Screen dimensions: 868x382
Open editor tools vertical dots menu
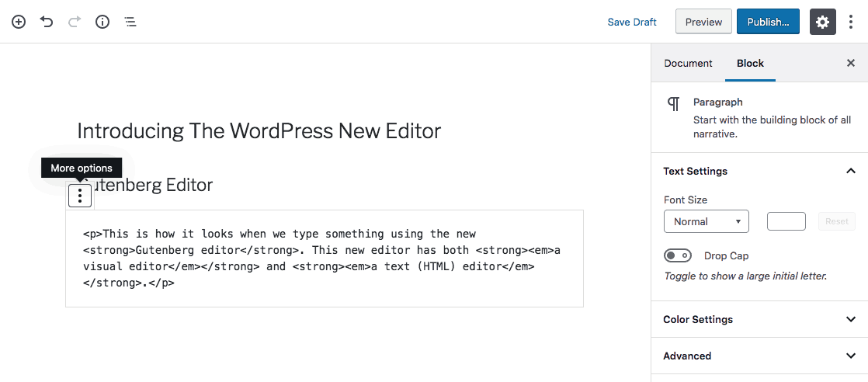click(851, 22)
